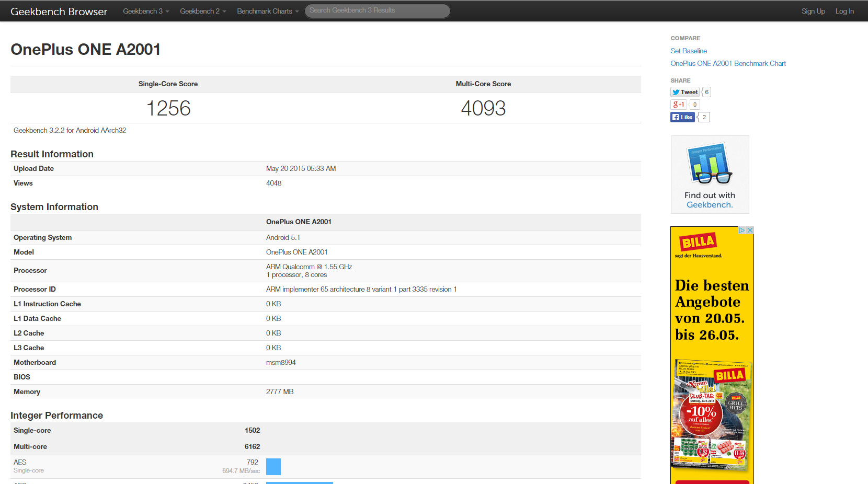Open the Geekbench 2 dropdown menu
The width and height of the screenshot is (868, 484).
click(x=203, y=11)
